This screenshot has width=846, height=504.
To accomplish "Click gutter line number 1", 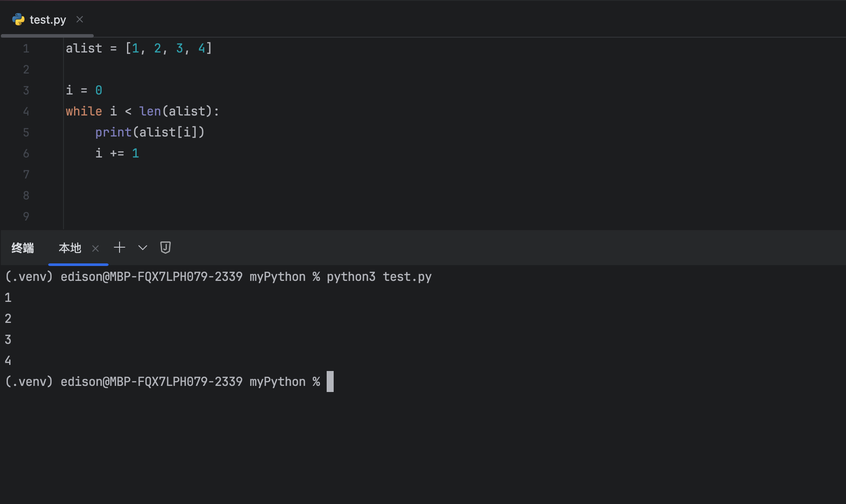I will [26, 49].
